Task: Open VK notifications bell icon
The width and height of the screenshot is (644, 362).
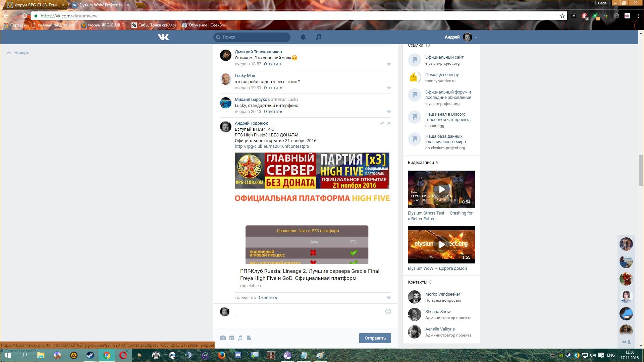Action: pyautogui.click(x=303, y=37)
